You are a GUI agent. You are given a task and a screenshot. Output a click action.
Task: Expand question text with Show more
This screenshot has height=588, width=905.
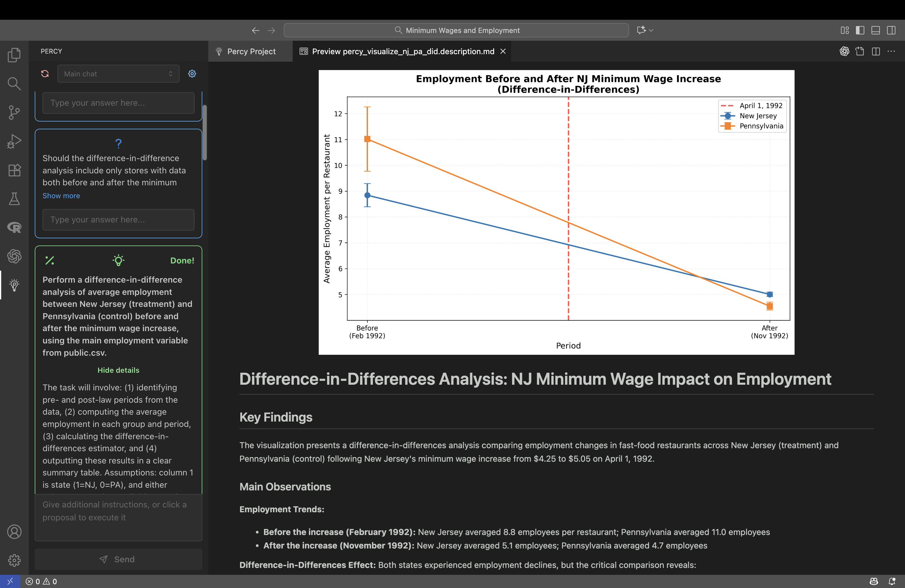[x=61, y=196]
